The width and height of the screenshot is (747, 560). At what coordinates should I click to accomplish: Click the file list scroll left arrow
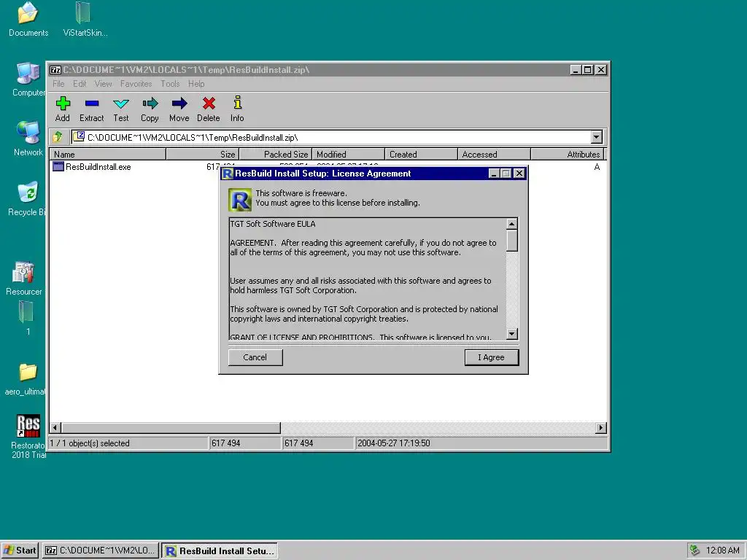tap(55, 427)
